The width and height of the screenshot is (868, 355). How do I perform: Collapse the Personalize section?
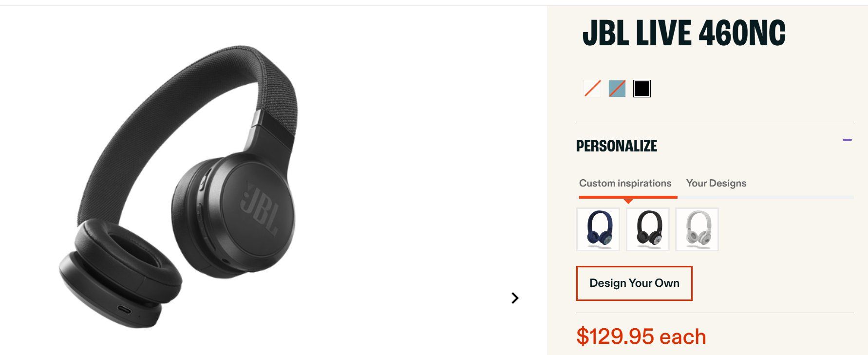847,140
